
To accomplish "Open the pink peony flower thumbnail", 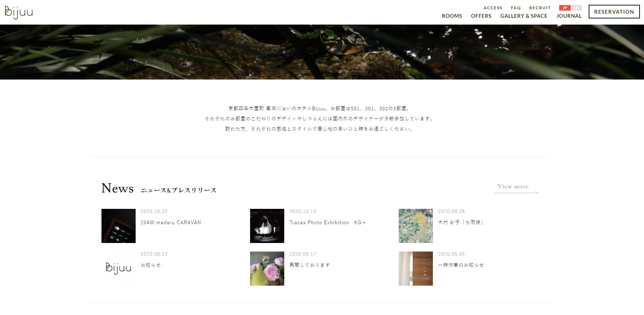I will click(267, 269).
